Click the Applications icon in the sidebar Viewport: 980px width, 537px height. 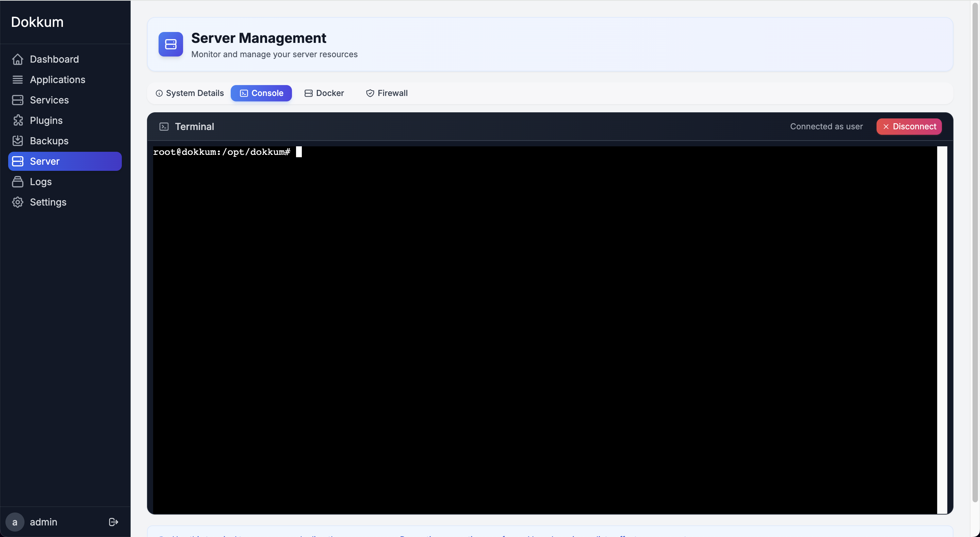pyautogui.click(x=18, y=80)
